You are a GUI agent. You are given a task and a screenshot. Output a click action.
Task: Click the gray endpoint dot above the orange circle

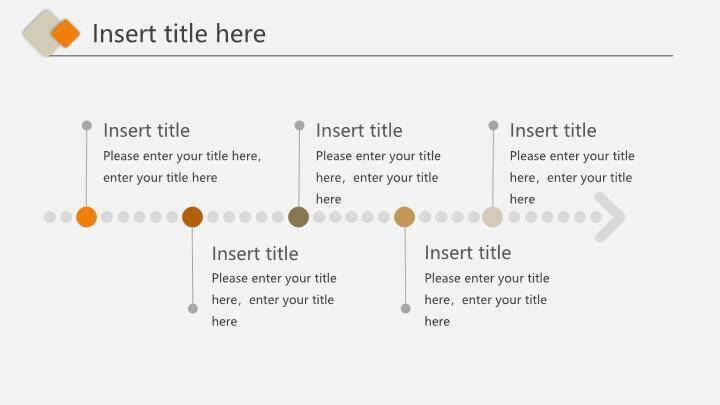tap(87, 126)
